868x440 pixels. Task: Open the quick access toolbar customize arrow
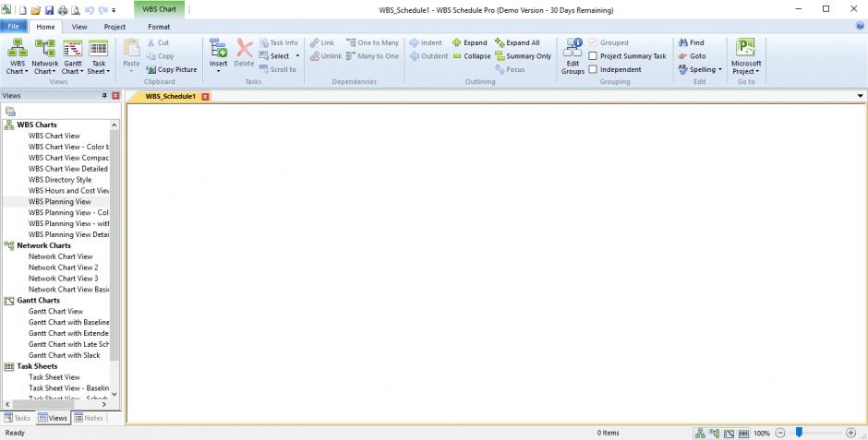click(114, 10)
